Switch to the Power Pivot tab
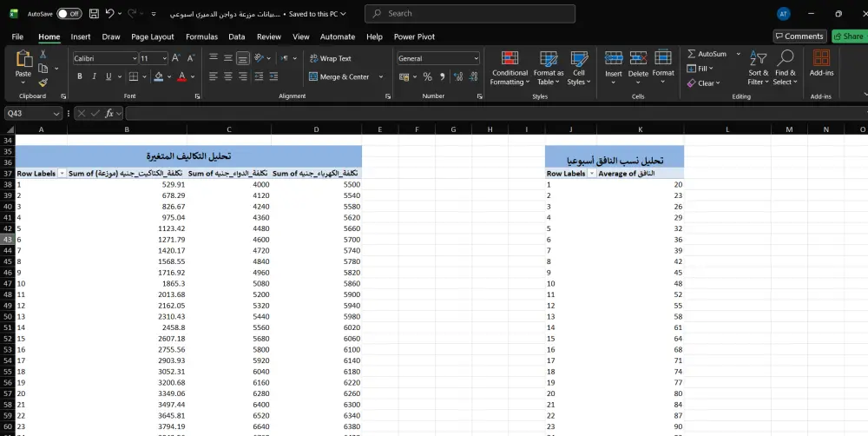Viewport: 868px width, 436px height. pyautogui.click(x=414, y=36)
